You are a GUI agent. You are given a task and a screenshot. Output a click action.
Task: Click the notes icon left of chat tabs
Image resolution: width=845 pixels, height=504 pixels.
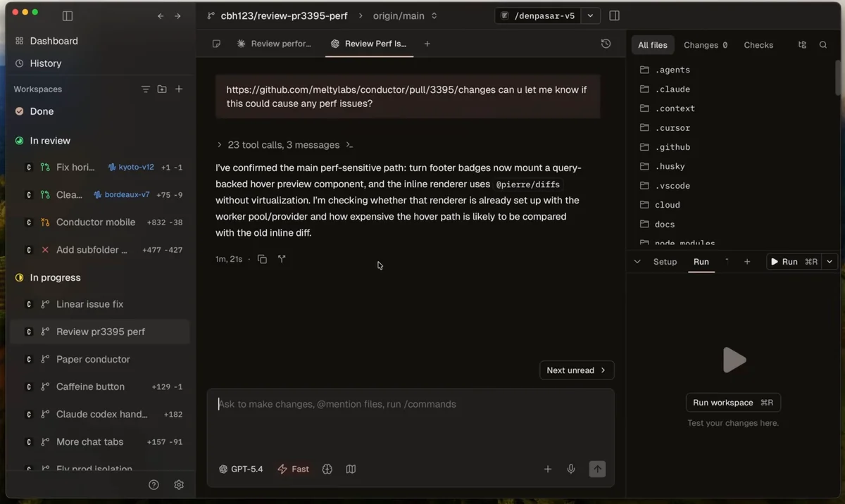[216, 44]
